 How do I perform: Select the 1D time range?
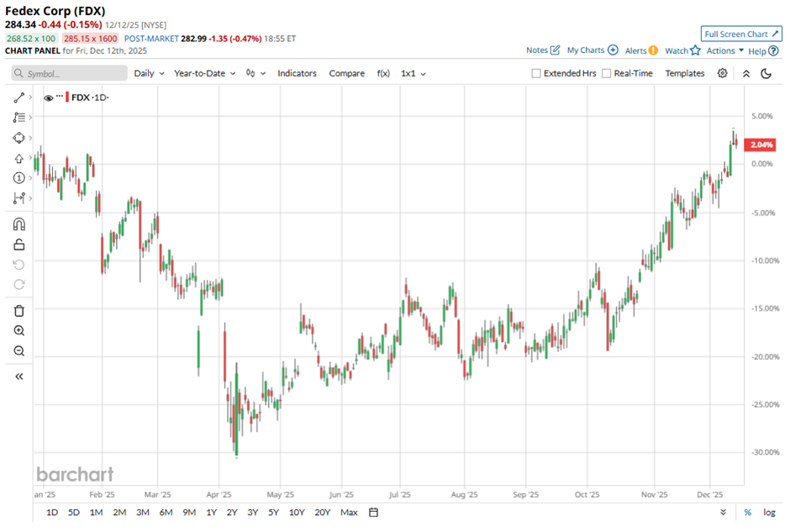pyautogui.click(x=52, y=513)
